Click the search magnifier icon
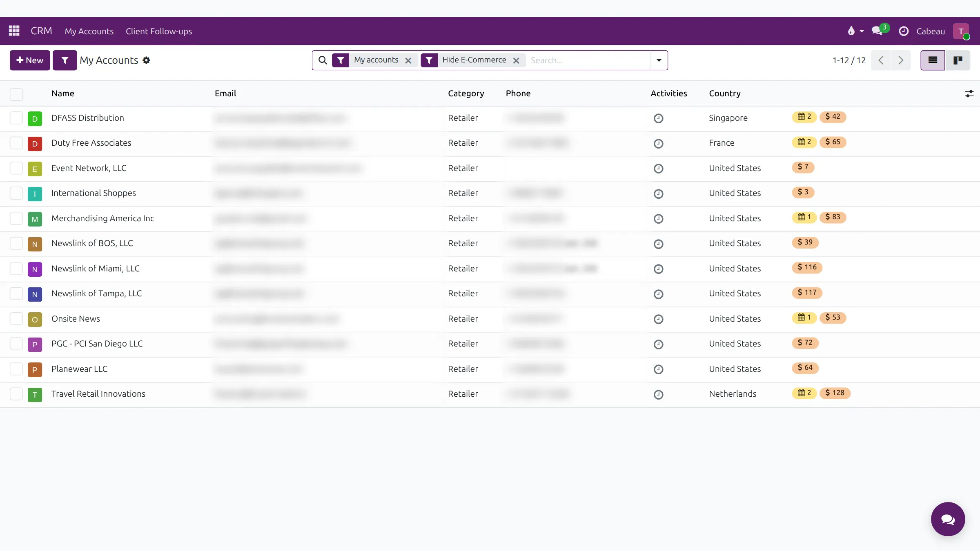Image resolution: width=980 pixels, height=551 pixels. pyautogui.click(x=323, y=60)
